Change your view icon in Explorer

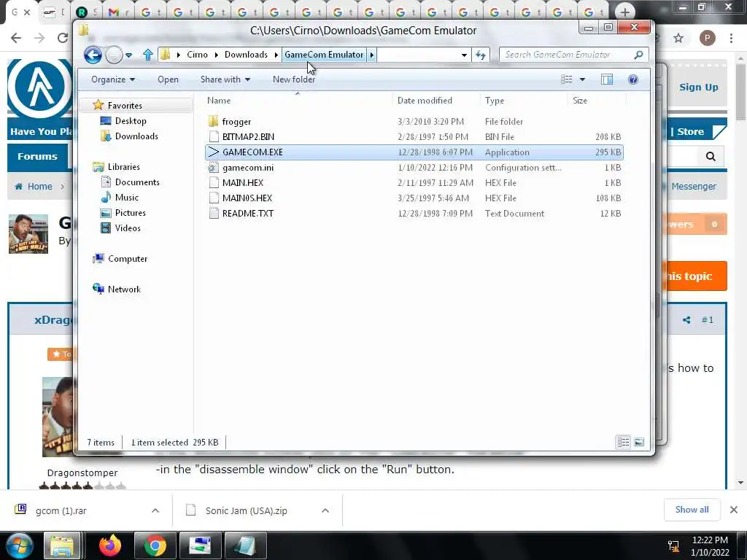(x=566, y=79)
